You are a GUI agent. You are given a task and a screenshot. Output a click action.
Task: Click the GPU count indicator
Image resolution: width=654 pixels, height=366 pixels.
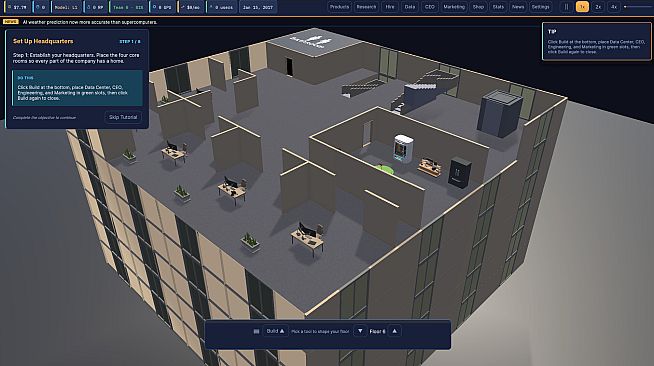pos(162,7)
